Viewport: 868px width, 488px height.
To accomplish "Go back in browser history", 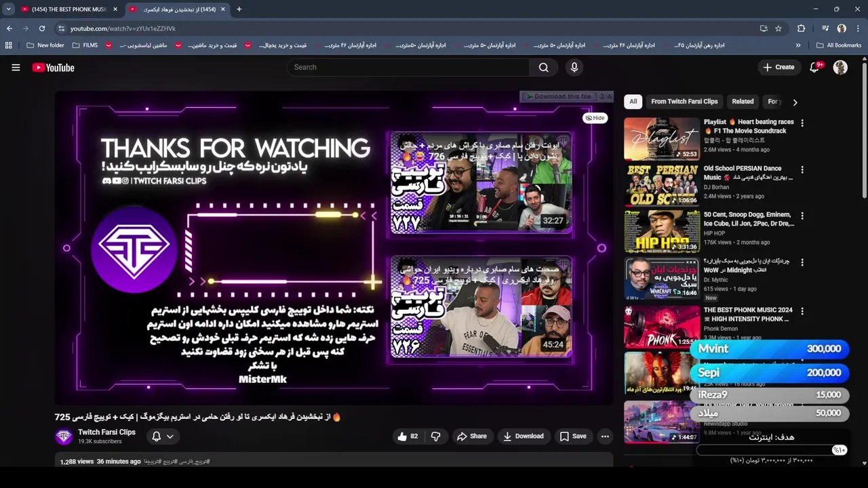I will [9, 28].
